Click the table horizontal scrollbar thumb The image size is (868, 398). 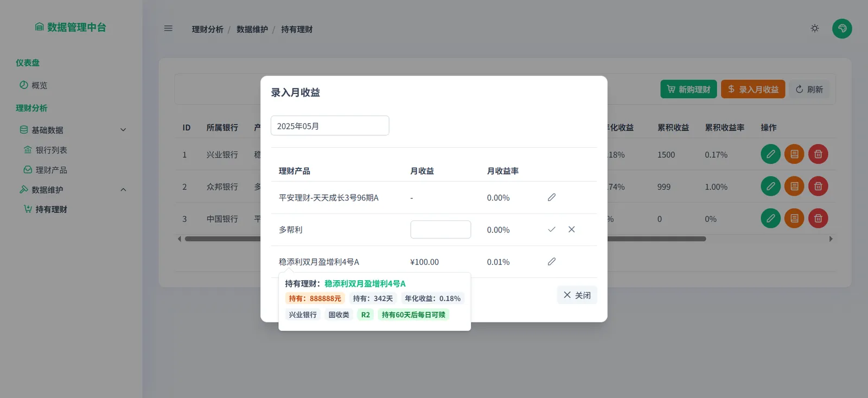coord(445,238)
